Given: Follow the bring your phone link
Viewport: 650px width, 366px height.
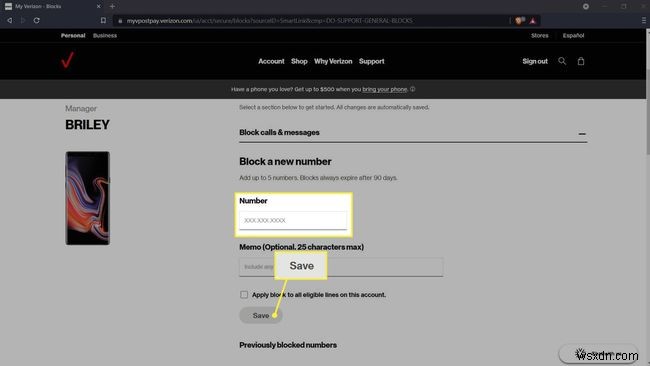Looking at the screenshot, I should point(385,89).
